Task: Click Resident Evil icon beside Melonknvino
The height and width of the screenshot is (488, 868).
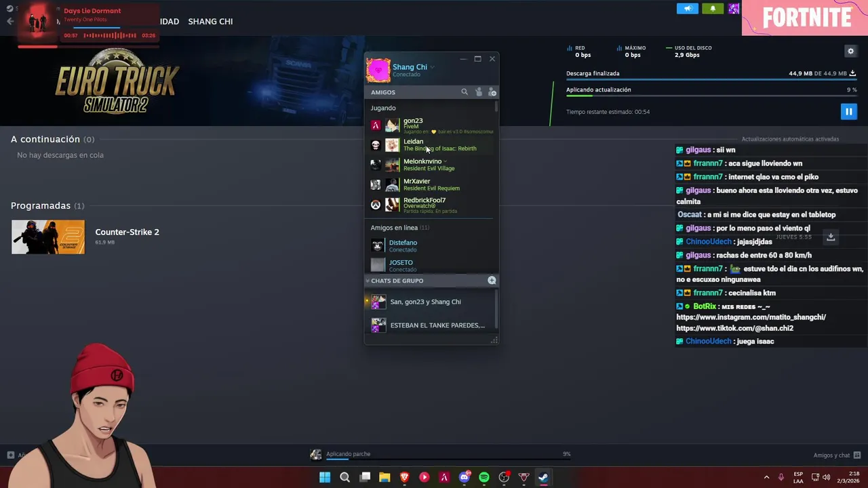Action: [x=376, y=165]
